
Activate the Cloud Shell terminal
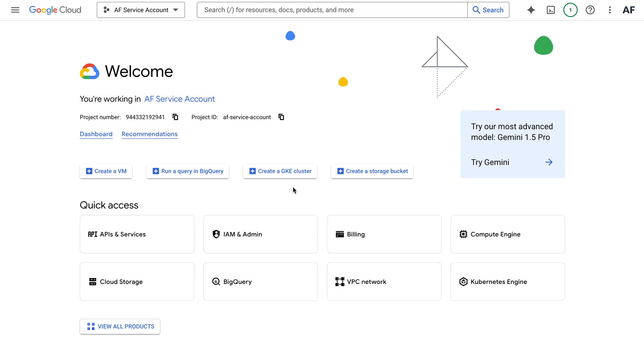tap(551, 10)
